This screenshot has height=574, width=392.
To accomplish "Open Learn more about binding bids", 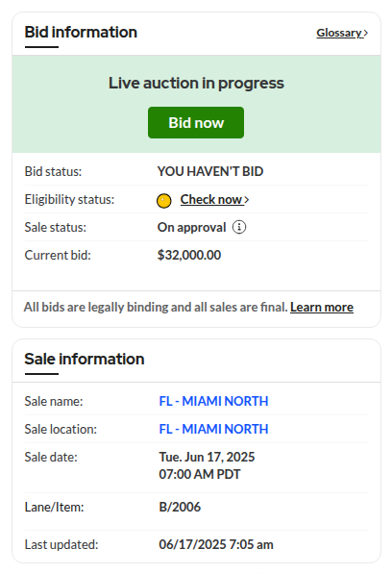I will 322,307.
